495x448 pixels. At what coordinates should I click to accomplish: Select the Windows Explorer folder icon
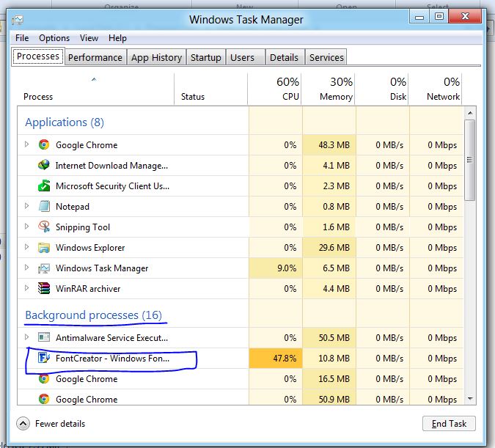(x=44, y=247)
